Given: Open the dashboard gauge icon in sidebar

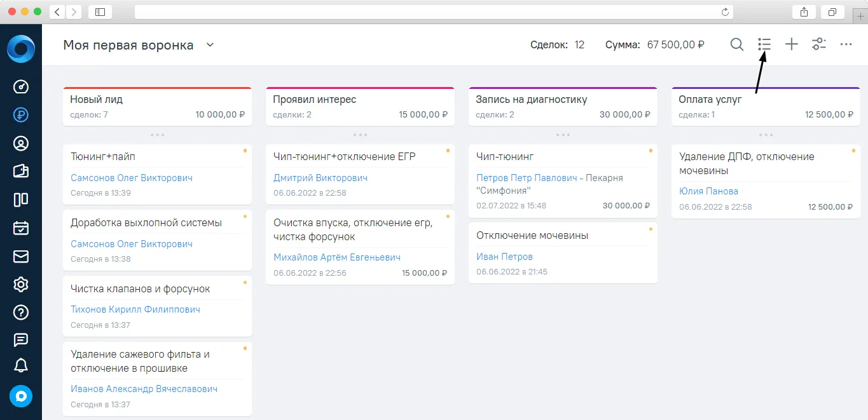Looking at the screenshot, I should (21, 87).
